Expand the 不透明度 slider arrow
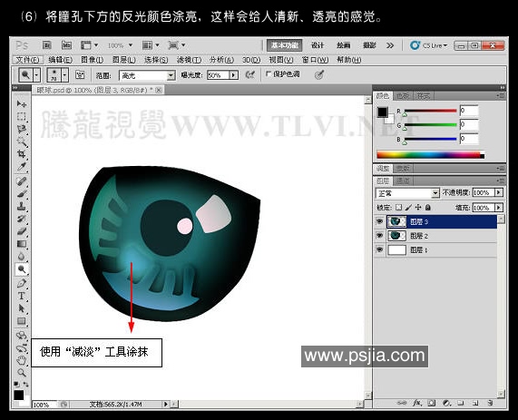518x420 pixels. (499, 192)
